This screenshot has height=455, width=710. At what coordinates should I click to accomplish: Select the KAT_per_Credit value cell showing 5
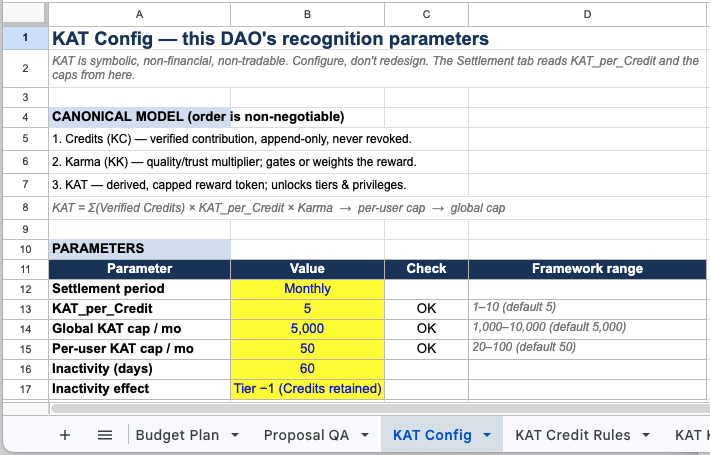coord(307,309)
